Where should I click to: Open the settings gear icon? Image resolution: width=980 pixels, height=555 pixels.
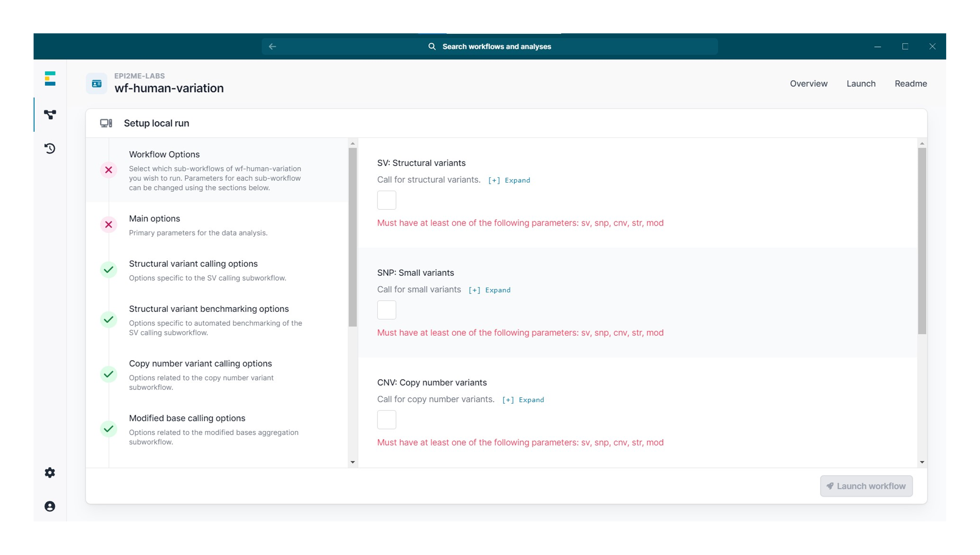(50, 473)
